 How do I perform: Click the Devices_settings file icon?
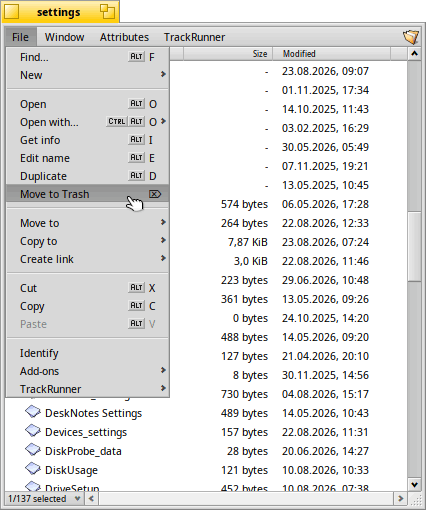pos(33,431)
